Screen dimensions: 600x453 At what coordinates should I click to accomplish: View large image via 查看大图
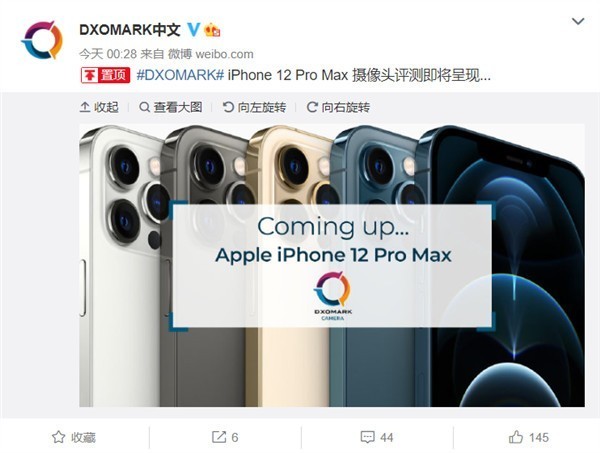(x=171, y=108)
